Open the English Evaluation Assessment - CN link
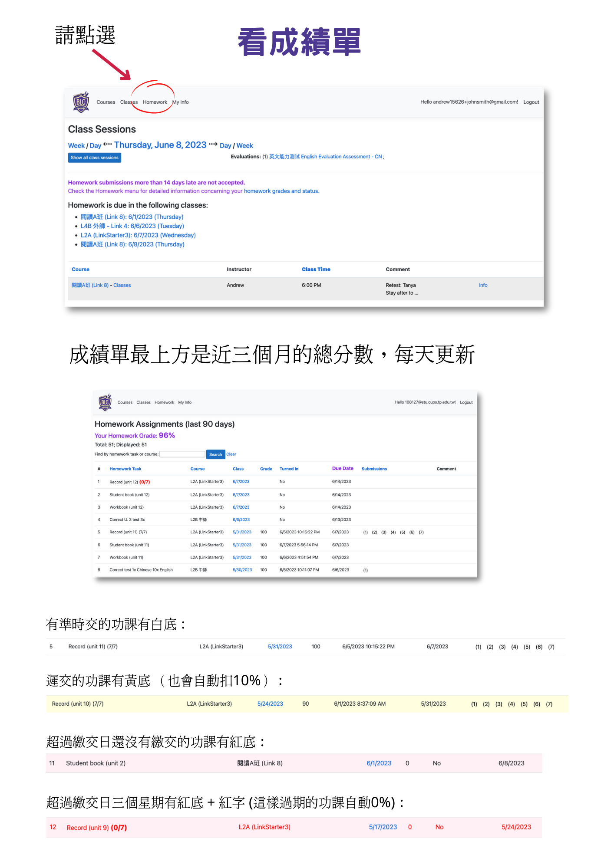The image size is (614, 868). [325, 157]
